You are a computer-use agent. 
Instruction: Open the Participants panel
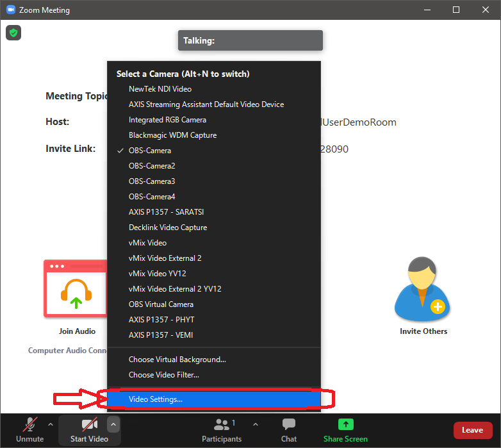tap(222, 430)
